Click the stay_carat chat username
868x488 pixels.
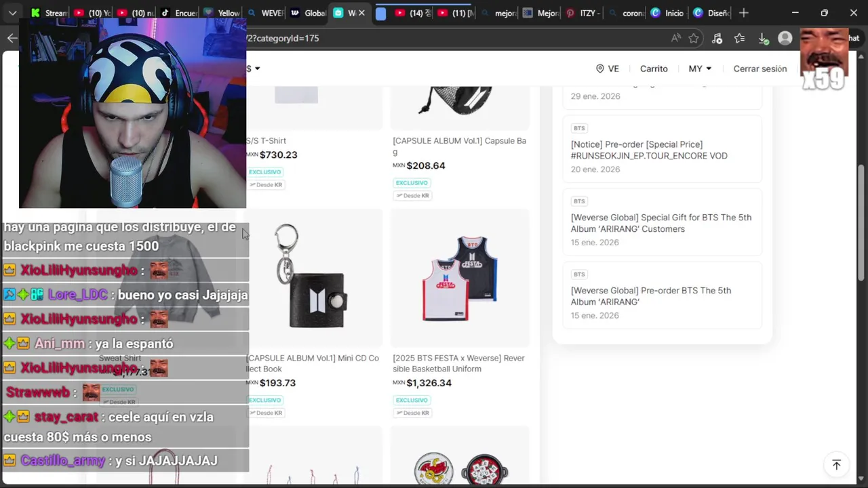pyautogui.click(x=66, y=417)
